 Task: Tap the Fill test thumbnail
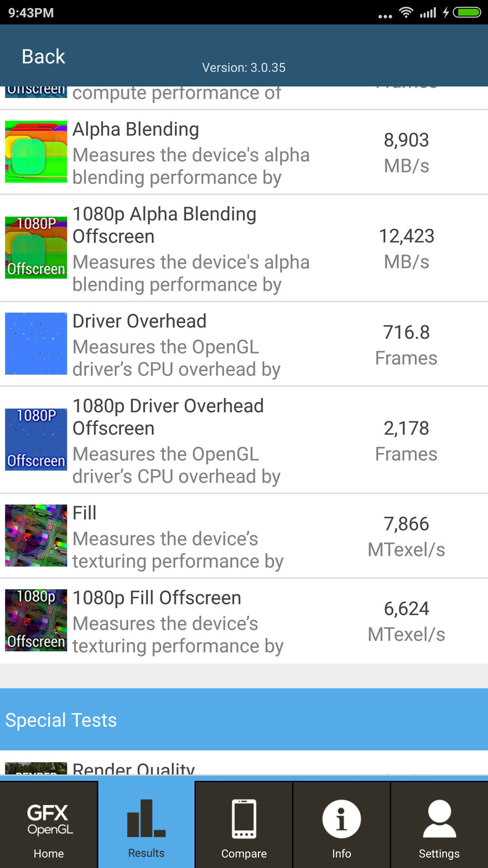pos(36,536)
